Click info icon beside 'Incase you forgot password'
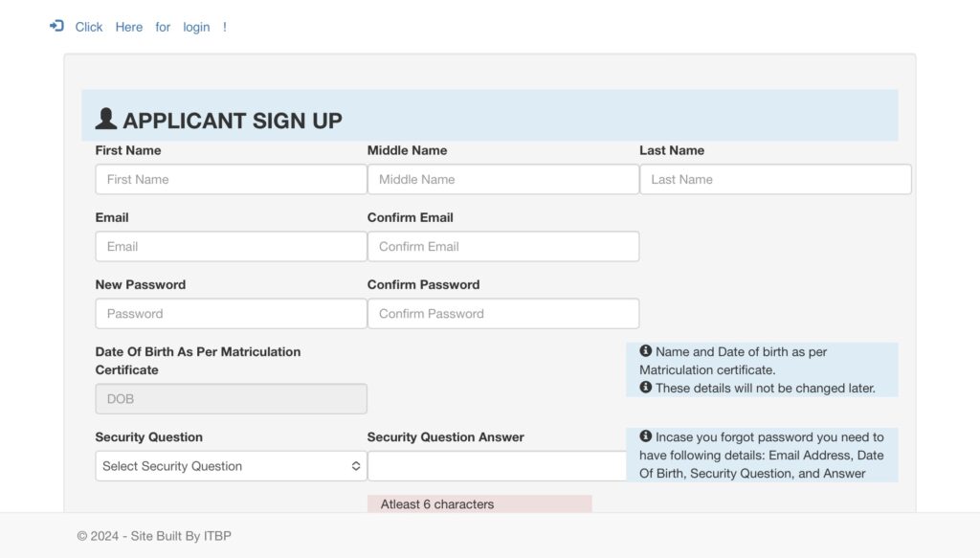 [646, 436]
